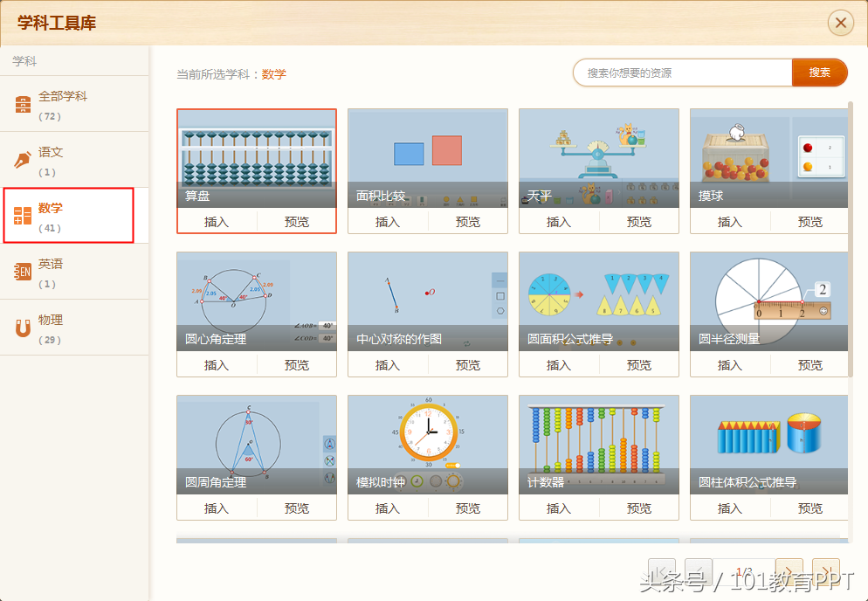Insert the 圆柱体积公式推导 tool
This screenshot has height=601, width=868.
click(x=730, y=508)
